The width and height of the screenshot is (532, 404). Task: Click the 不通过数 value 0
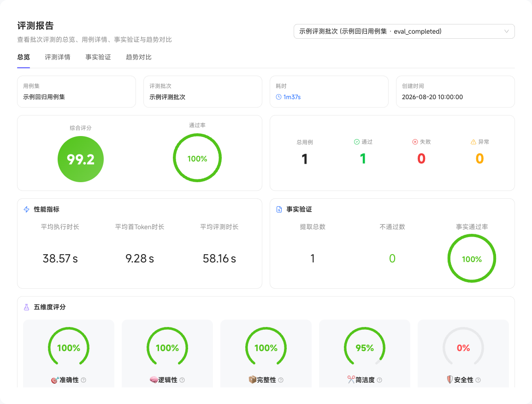tap(392, 259)
